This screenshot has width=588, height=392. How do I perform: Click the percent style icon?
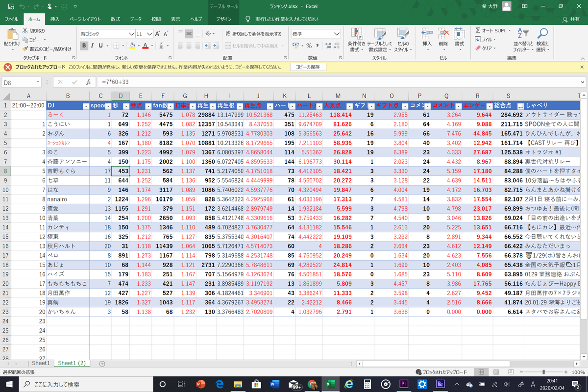309,46
